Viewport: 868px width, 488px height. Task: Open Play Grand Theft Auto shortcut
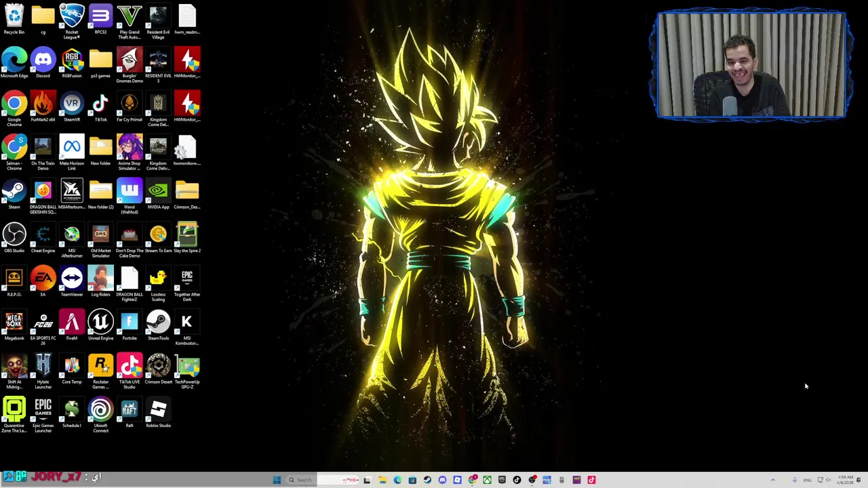coord(129,21)
